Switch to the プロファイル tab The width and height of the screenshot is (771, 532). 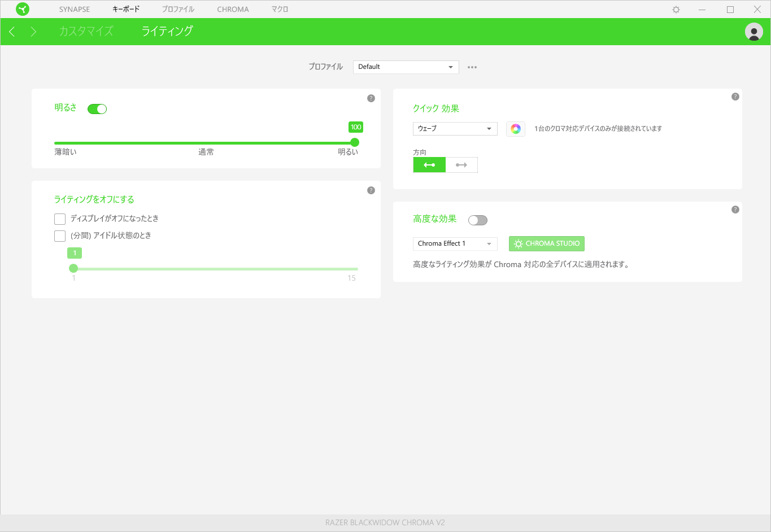178,10
